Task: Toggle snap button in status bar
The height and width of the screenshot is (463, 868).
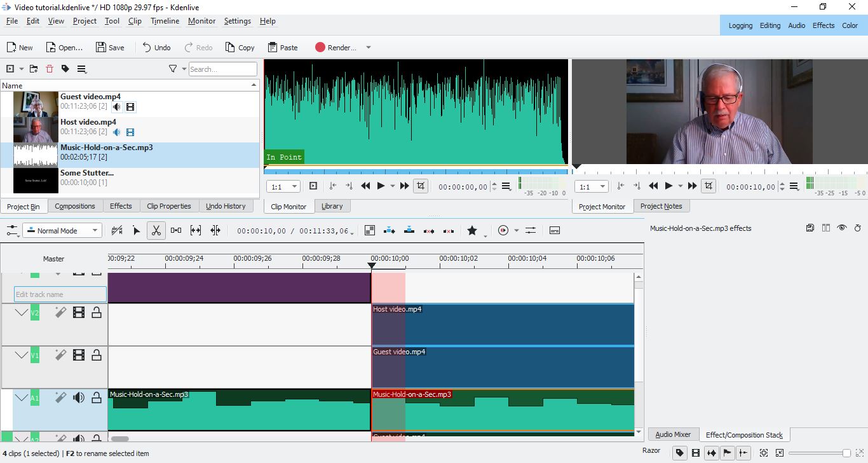Action: coord(743,453)
